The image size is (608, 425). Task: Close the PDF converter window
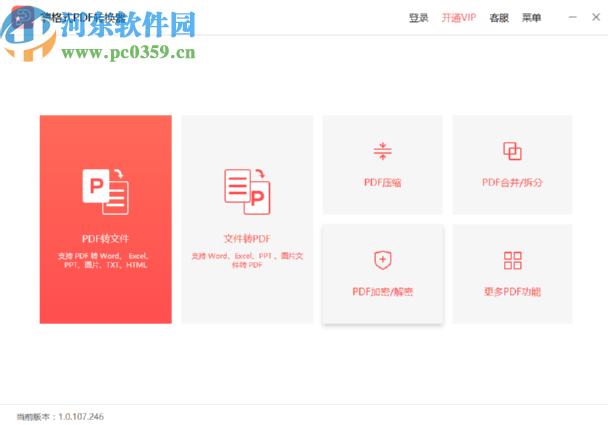596,17
